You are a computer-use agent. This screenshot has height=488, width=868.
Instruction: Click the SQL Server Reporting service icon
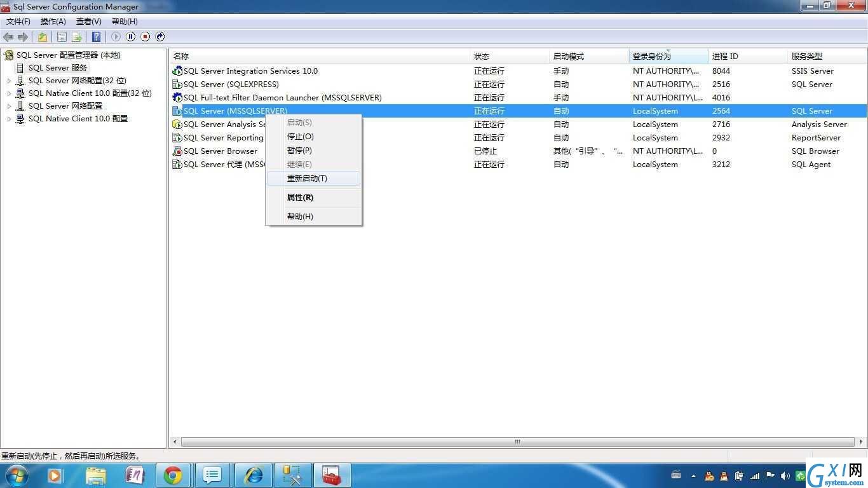coord(177,138)
